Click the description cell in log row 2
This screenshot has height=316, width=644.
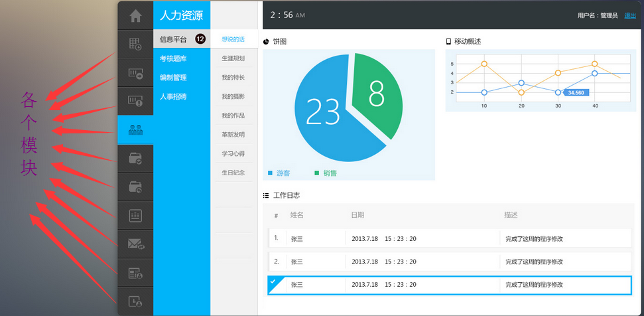(535, 262)
